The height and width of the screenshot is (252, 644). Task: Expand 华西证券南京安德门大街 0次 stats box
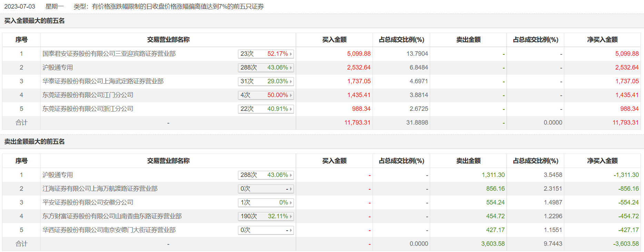pos(266,230)
